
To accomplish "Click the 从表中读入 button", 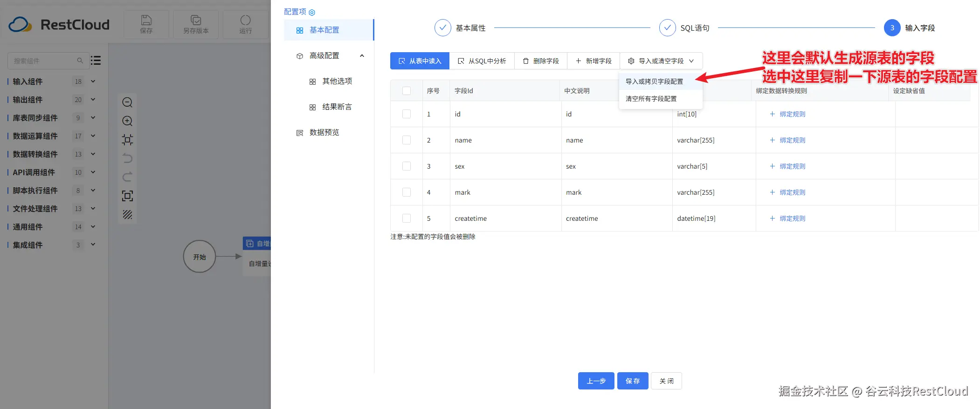I will [x=420, y=61].
